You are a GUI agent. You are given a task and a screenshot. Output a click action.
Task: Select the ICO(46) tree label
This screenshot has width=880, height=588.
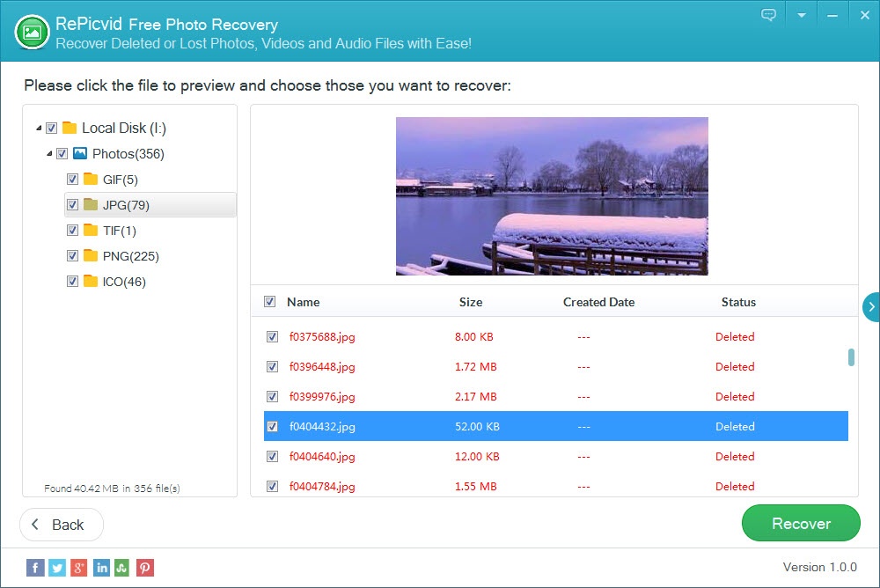(x=124, y=282)
